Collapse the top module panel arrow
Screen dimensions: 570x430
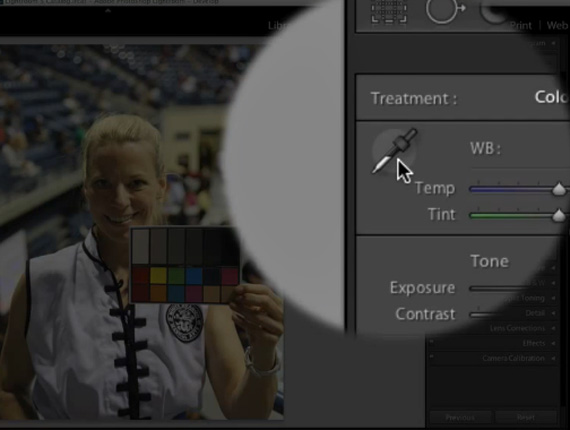(108, 11)
